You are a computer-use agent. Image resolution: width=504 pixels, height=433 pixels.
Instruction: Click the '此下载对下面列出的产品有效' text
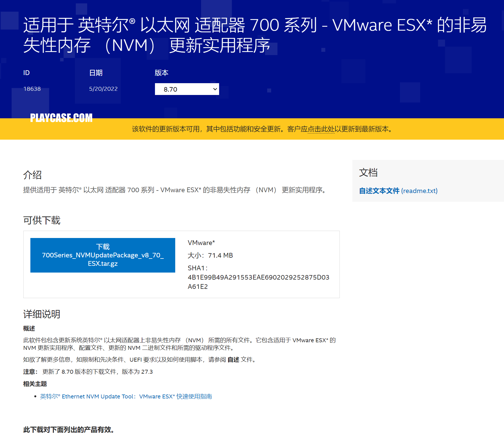[69, 430]
